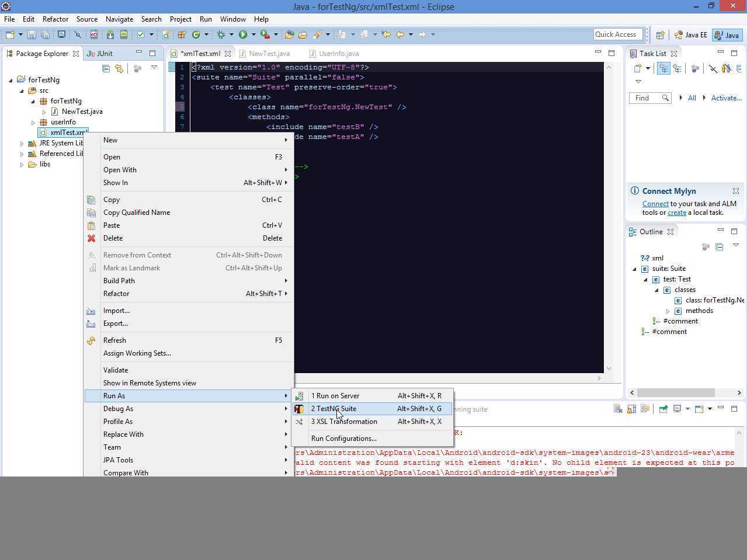Select TestNG Suite from Run As submenu
This screenshot has width=747, height=560.
point(372,409)
